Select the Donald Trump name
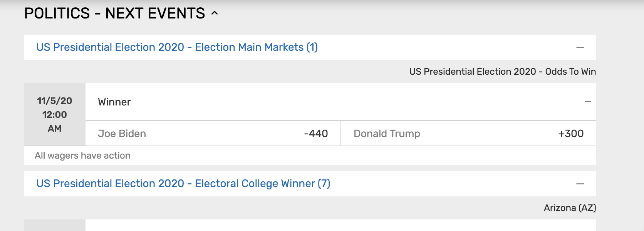This screenshot has height=231, width=644. pos(387,134)
